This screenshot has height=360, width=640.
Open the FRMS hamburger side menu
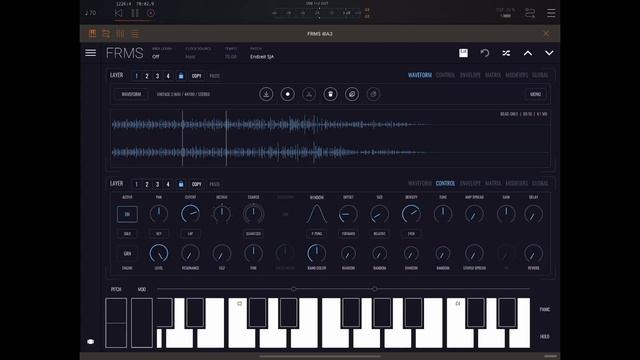click(91, 53)
